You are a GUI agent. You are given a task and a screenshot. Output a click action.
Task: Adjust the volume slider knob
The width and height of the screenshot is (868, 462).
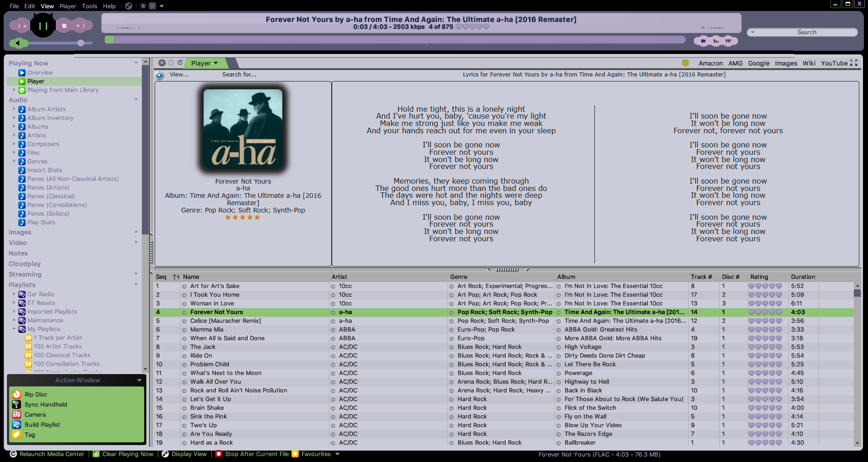click(x=81, y=43)
